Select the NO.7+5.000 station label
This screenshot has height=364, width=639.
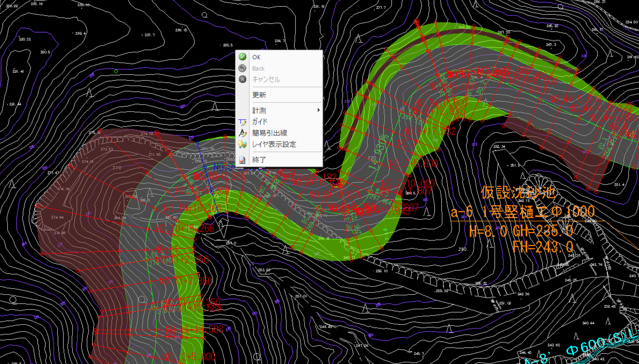pyautogui.click(x=414, y=164)
